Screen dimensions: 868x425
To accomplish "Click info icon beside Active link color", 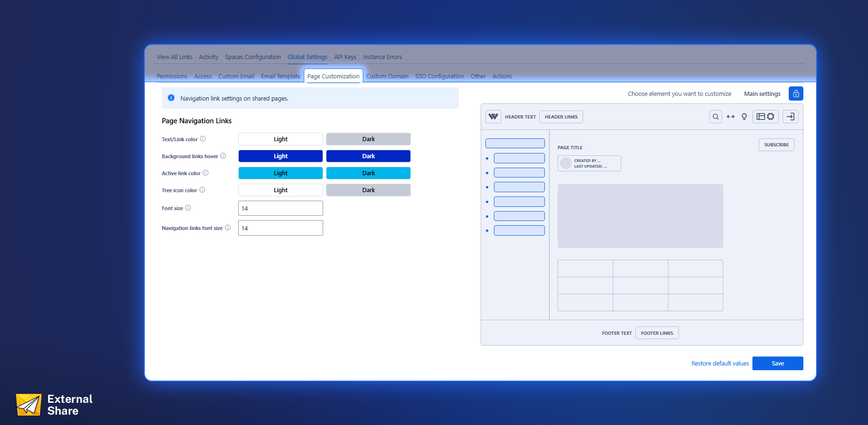I will click(206, 173).
